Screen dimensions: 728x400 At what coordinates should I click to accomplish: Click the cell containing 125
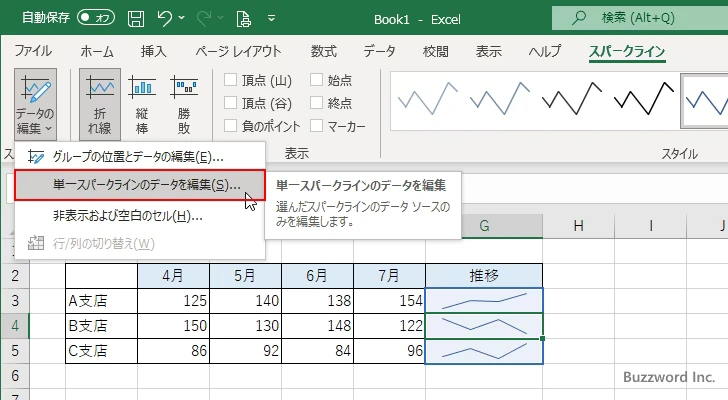tap(173, 301)
